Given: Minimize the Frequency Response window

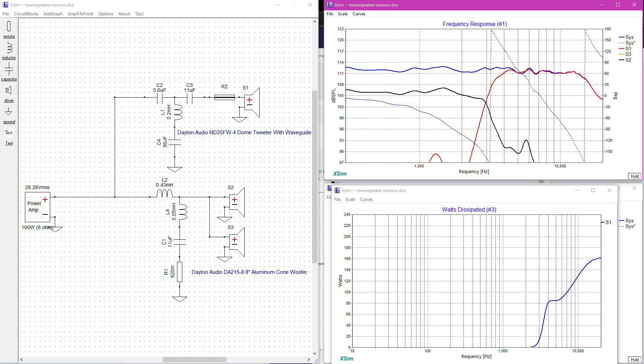Looking at the screenshot, I should pos(602,5).
